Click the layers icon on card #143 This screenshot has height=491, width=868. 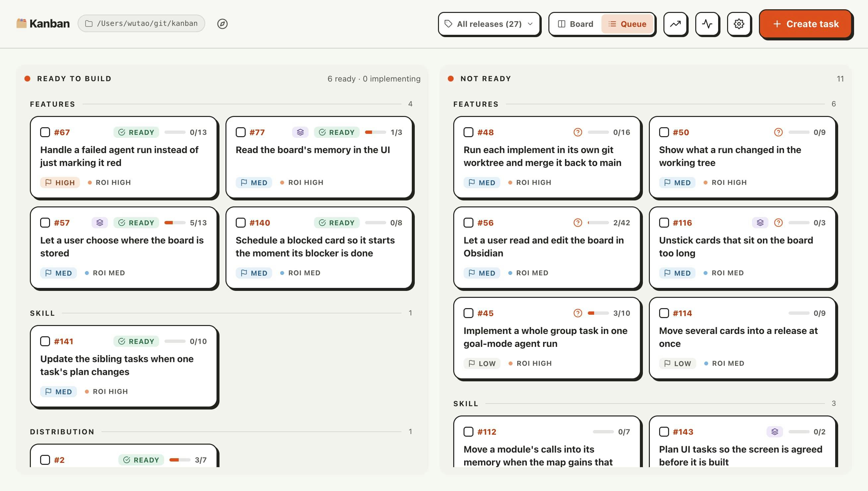pyautogui.click(x=775, y=432)
